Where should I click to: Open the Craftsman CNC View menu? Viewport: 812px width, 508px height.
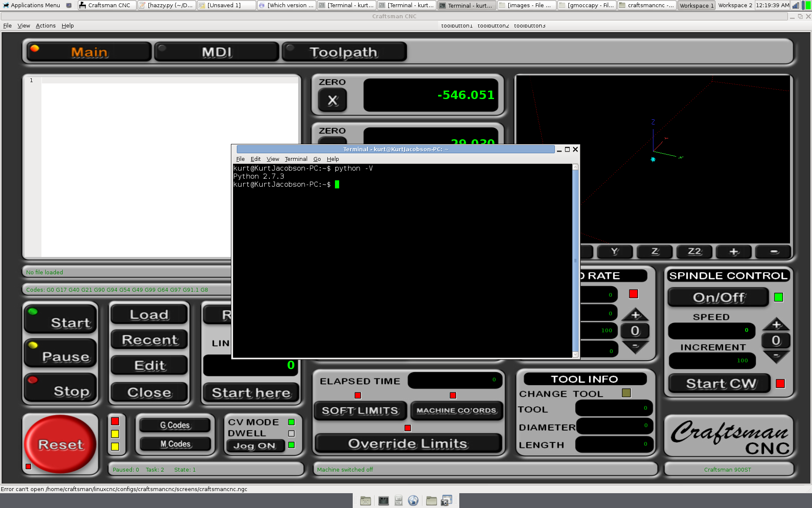(24, 25)
